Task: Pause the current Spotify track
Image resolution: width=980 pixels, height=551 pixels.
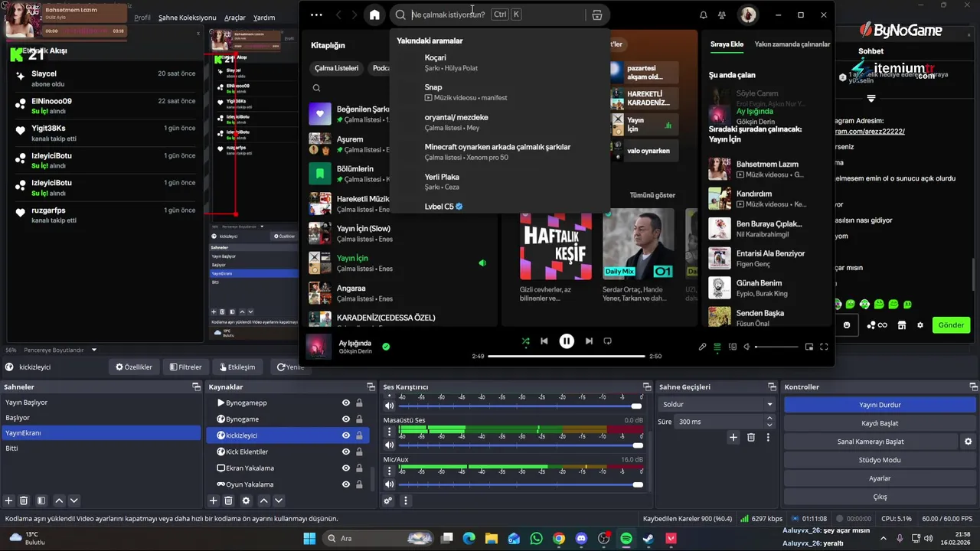Action: coord(567,341)
